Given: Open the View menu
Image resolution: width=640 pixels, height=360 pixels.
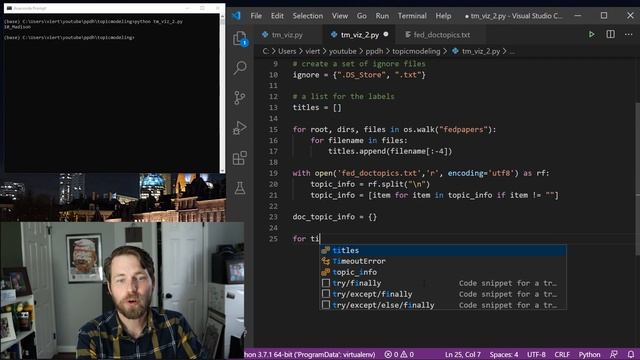Looking at the screenshot, I should point(340,16).
